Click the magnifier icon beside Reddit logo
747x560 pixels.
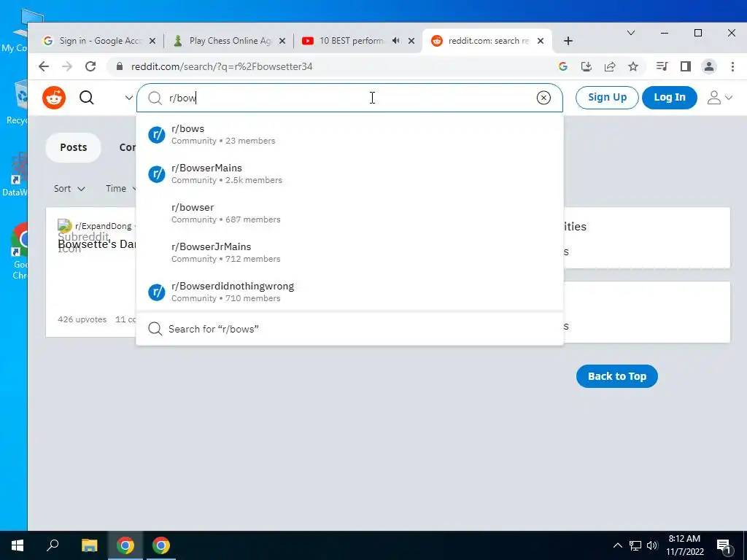[x=87, y=98]
